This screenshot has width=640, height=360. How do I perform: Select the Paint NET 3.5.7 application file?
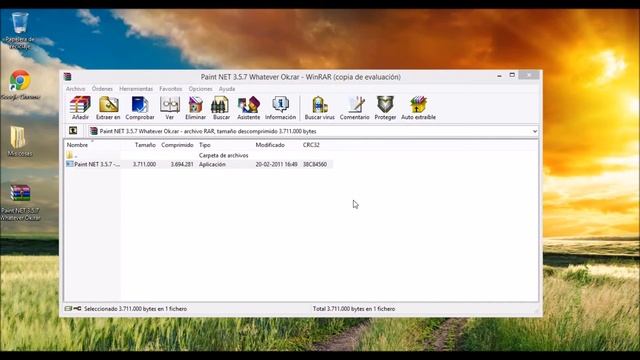(199, 164)
